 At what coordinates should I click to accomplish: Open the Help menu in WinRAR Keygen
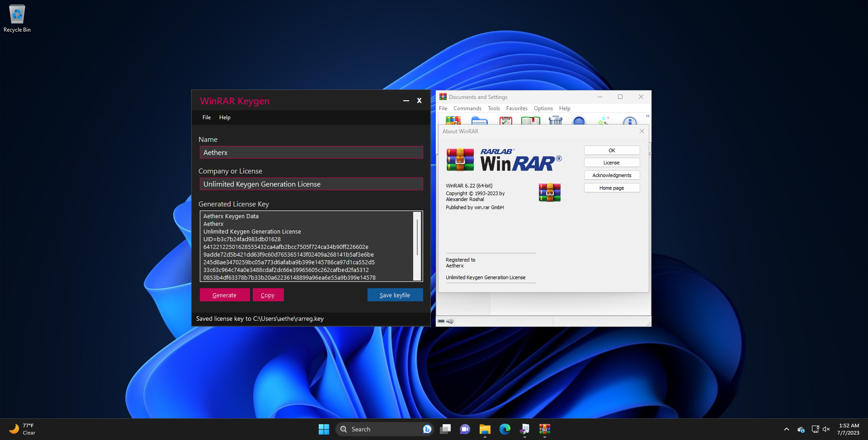[225, 117]
